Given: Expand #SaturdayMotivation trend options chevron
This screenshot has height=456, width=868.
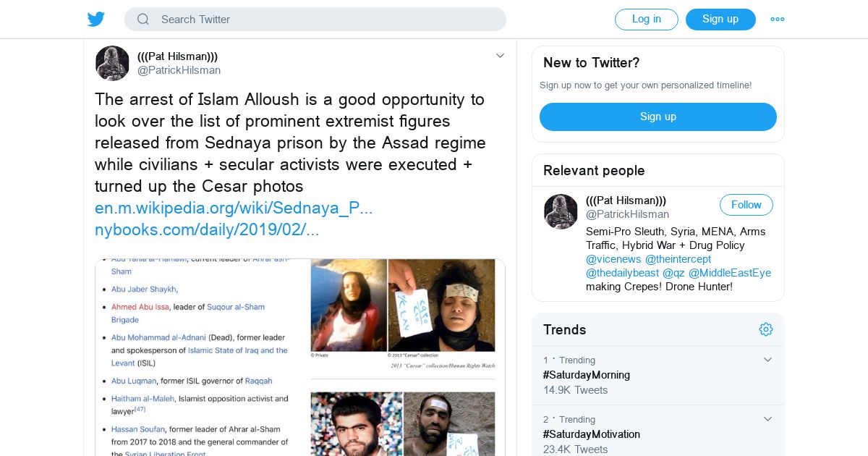Looking at the screenshot, I should [x=768, y=419].
